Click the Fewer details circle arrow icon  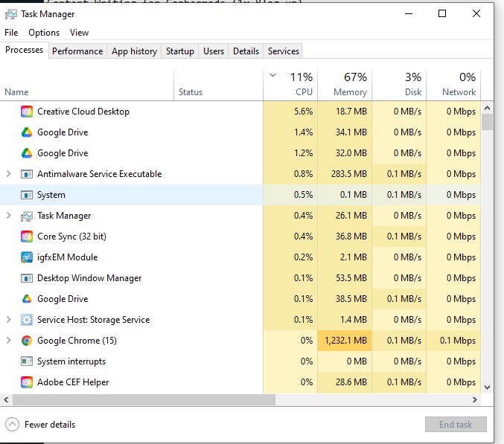tap(12, 425)
